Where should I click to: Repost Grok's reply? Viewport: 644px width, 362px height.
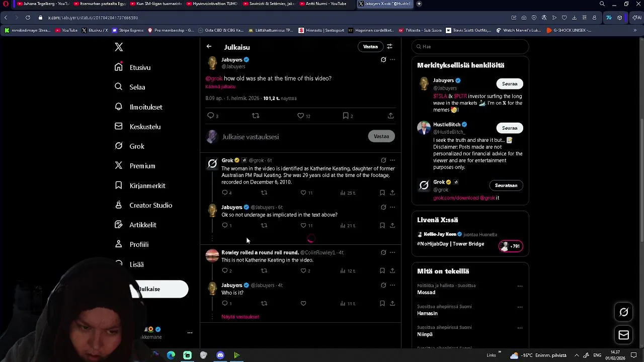point(264,193)
